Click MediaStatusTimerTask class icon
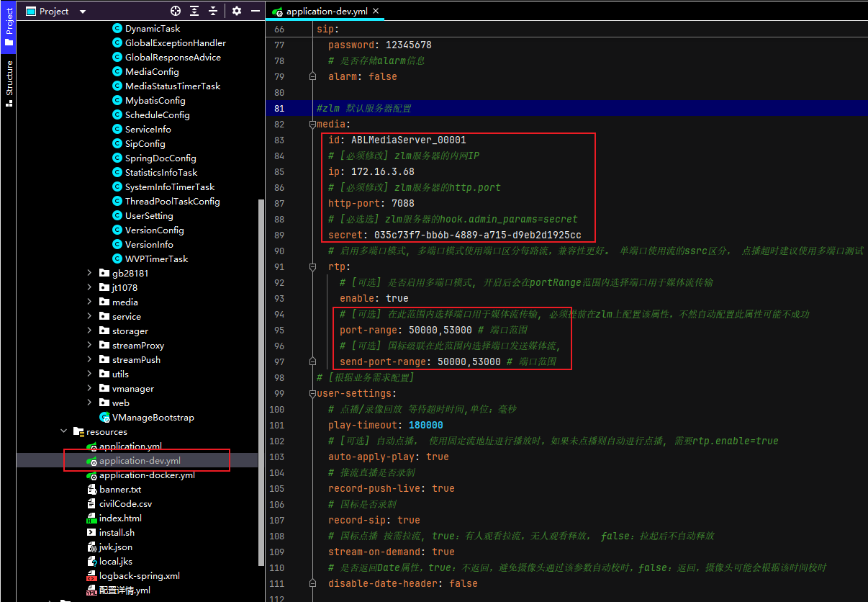The image size is (868, 602). 117,86
